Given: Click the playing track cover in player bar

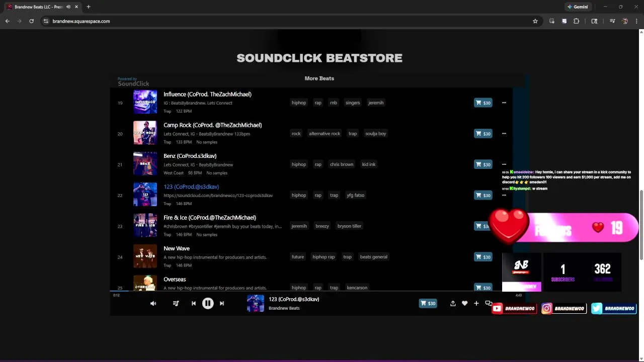Looking at the screenshot, I should coord(256,303).
